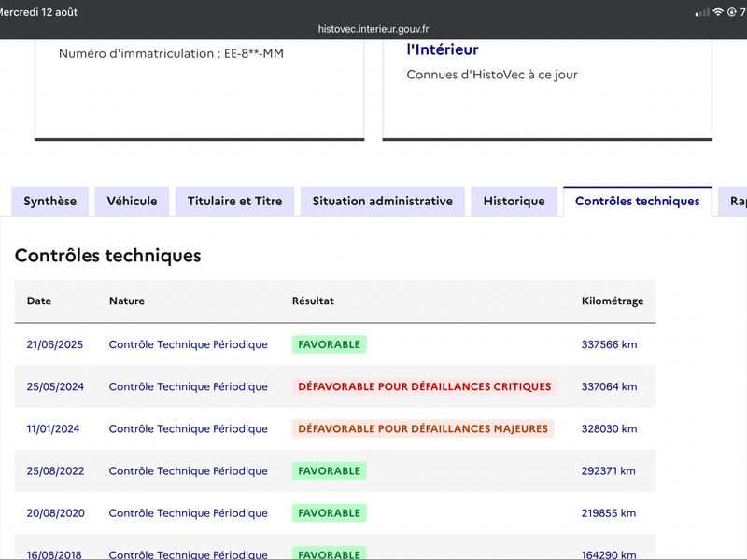This screenshot has height=560, width=747.
Task: Click the 337566 km mileage value
Action: click(x=609, y=344)
